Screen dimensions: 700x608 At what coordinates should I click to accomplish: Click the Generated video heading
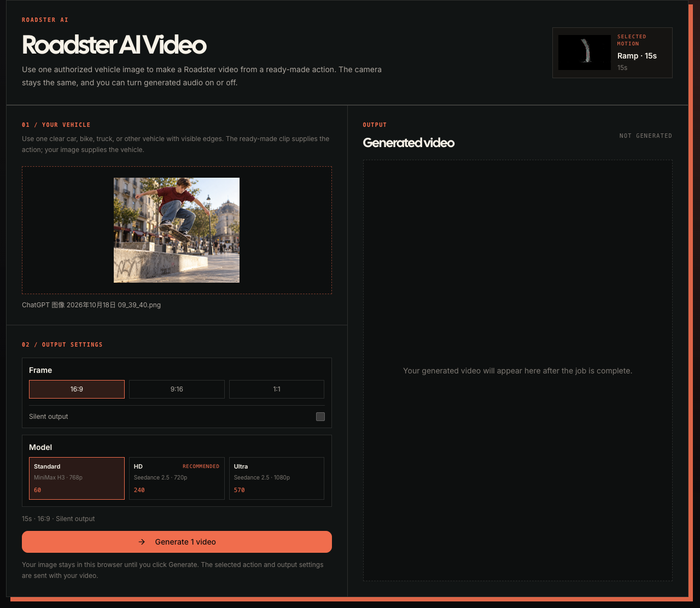coord(409,143)
